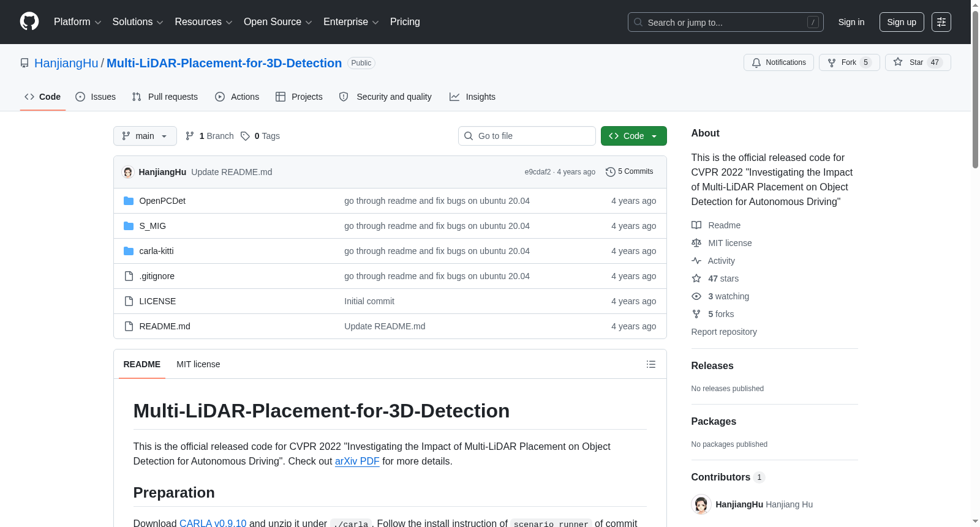
Task: View the 0 Tags list
Action: pos(260,136)
